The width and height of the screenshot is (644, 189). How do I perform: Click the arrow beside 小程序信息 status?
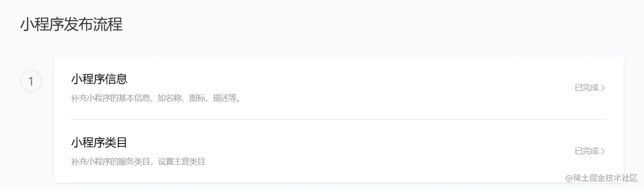[x=603, y=88]
